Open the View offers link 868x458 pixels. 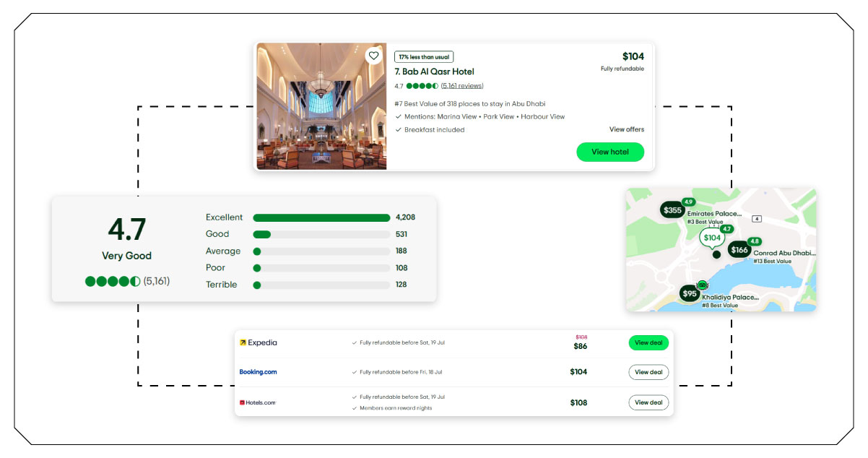point(628,129)
